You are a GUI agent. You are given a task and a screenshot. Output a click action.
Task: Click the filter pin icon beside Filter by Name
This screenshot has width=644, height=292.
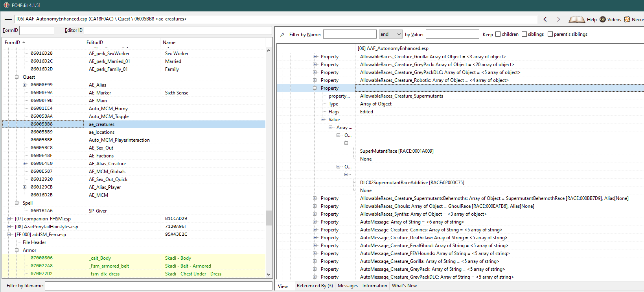(x=282, y=35)
